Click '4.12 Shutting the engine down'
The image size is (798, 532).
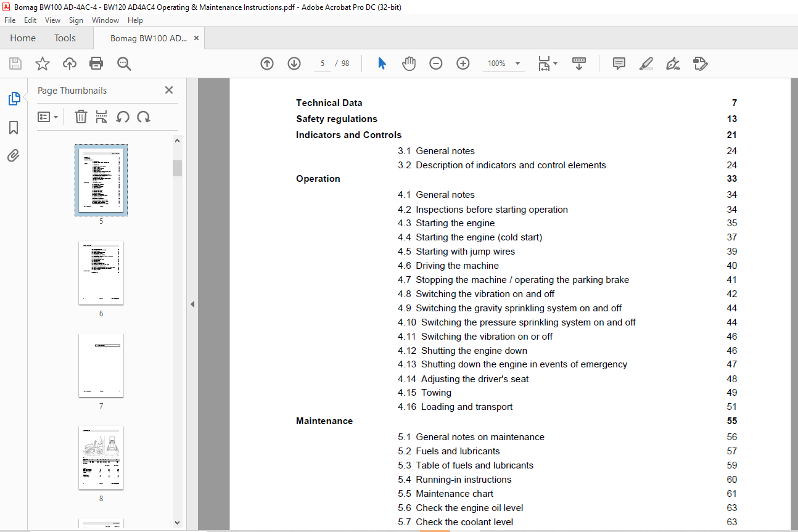[463, 351]
